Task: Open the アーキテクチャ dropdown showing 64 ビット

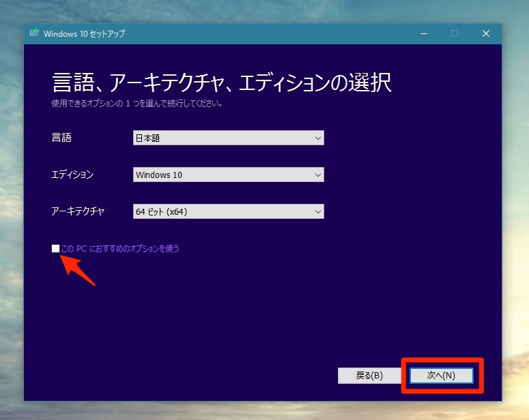Action: [229, 211]
